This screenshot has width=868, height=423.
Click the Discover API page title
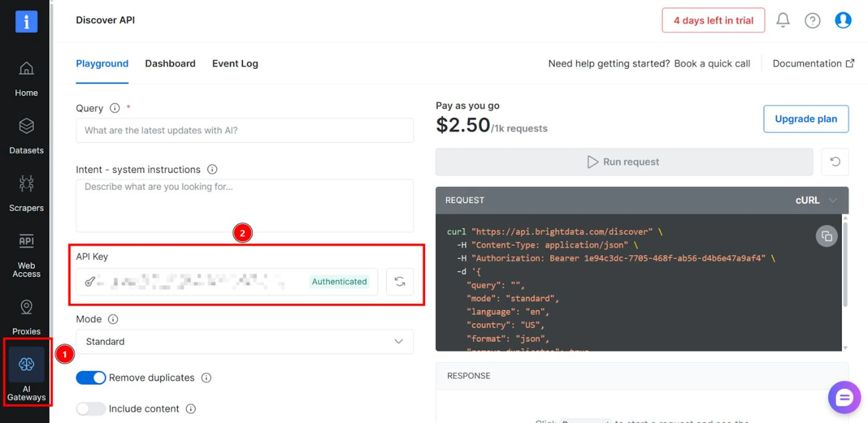105,20
